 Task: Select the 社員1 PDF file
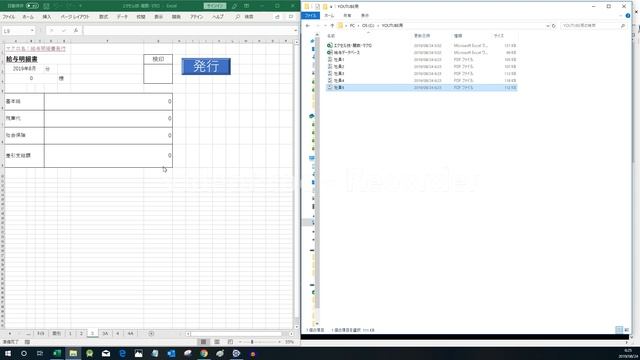[421, 60]
